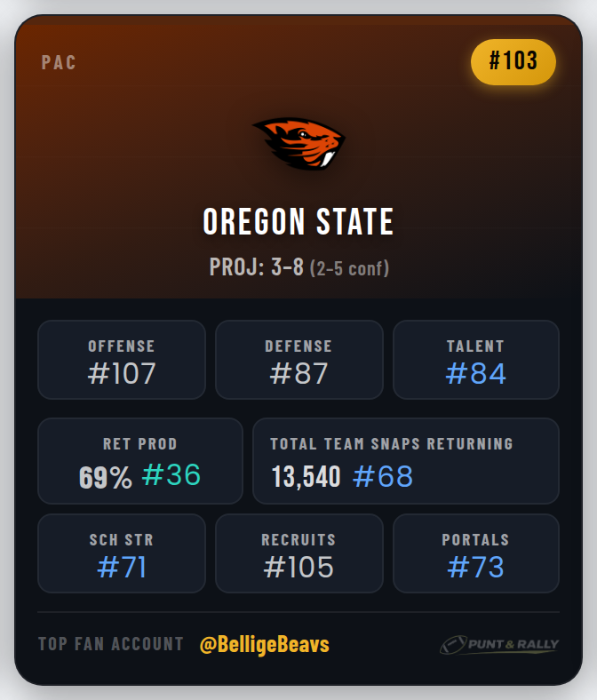
Task: Click the Punt & Rally logo
Action: point(498,645)
